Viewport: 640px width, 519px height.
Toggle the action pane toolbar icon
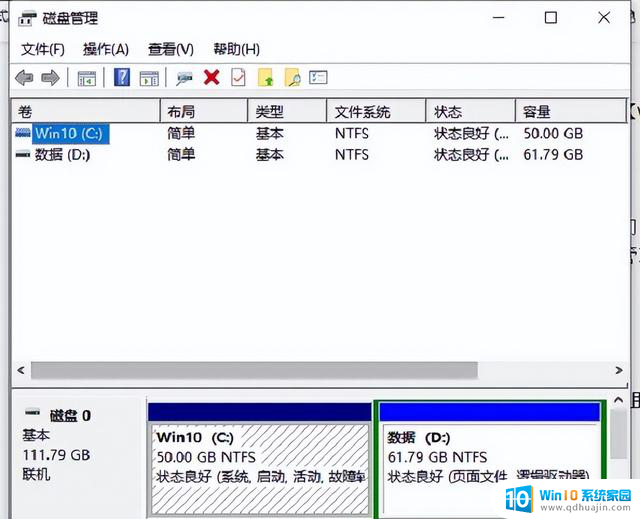pyautogui.click(x=149, y=78)
